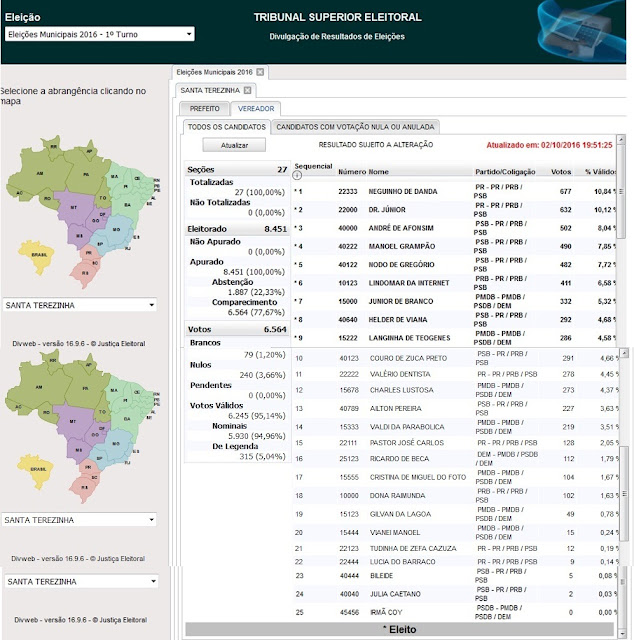This screenshot has height=640, width=634.
Task: Click the Partido/Coligação column header
Action: (505, 171)
